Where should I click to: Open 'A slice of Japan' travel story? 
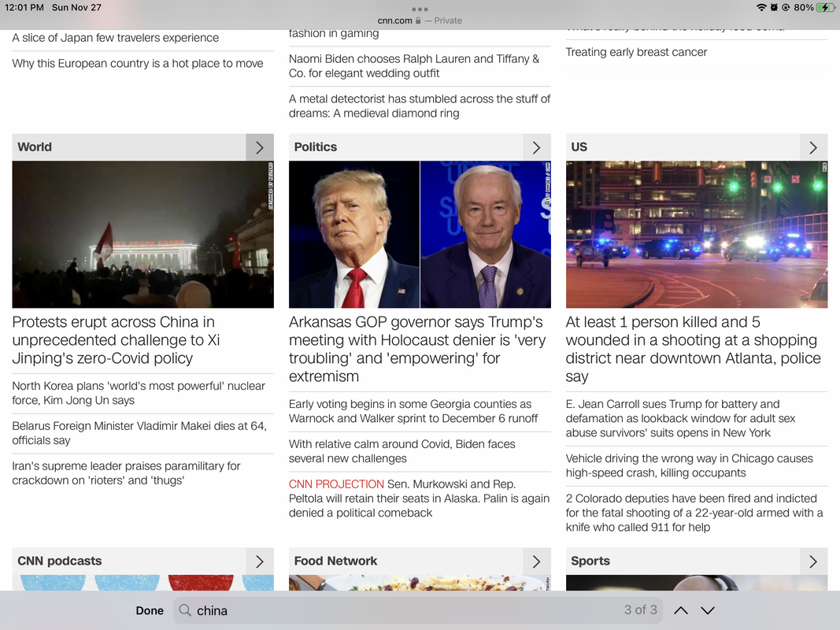click(x=116, y=38)
